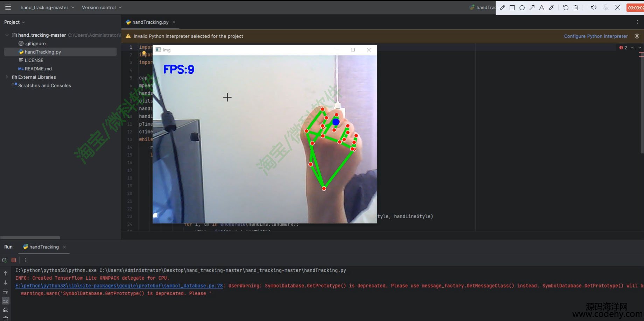Image resolution: width=644 pixels, height=321 pixels.
Task: Toggle scroll to end in console
Action: (x=6, y=301)
